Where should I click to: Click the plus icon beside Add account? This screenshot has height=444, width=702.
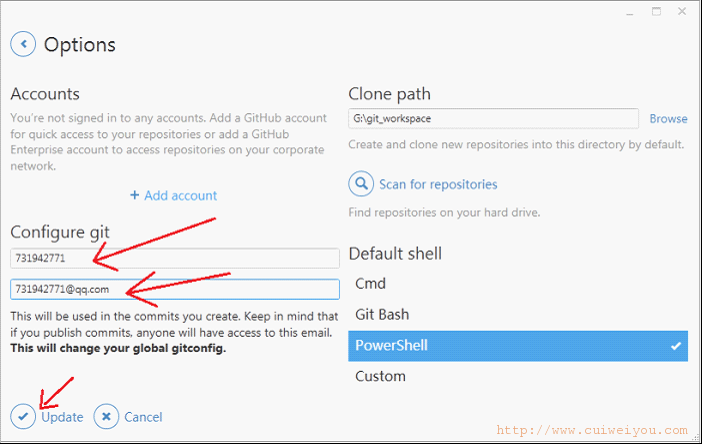[134, 195]
